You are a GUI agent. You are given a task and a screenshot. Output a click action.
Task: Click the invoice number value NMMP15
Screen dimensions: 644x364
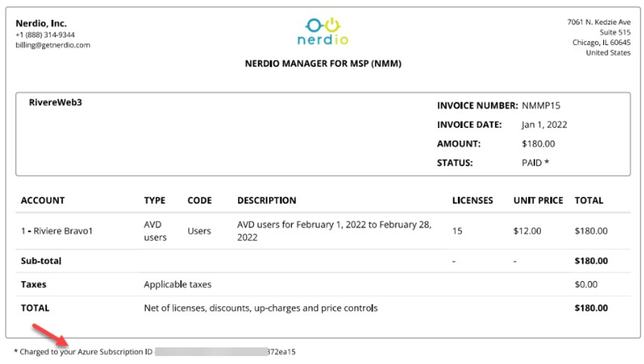point(541,105)
